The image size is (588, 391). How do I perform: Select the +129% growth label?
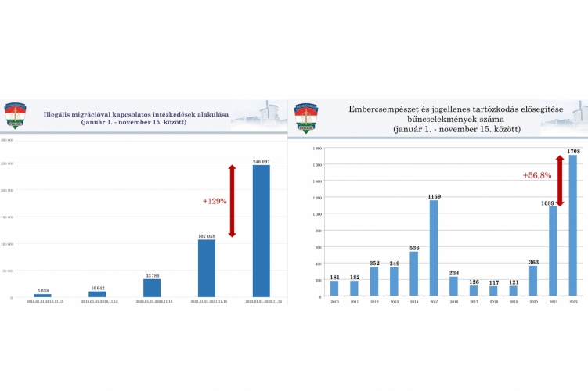pyautogui.click(x=215, y=201)
